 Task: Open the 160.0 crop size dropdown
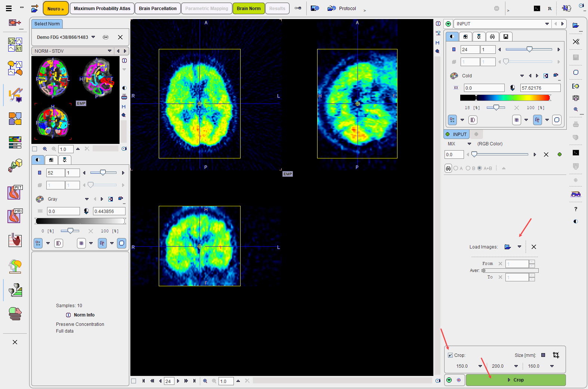pyautogui.click(x=552, y=366)
